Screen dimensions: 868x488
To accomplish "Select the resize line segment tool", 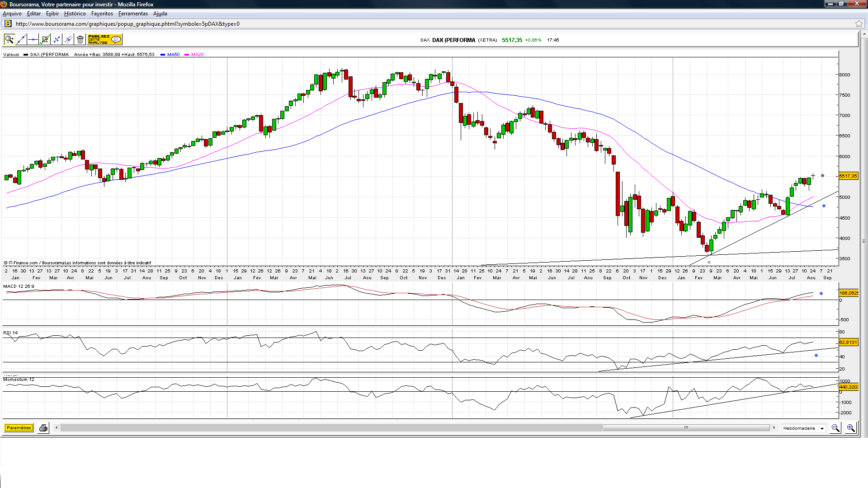I will click(x=57, y=40).
